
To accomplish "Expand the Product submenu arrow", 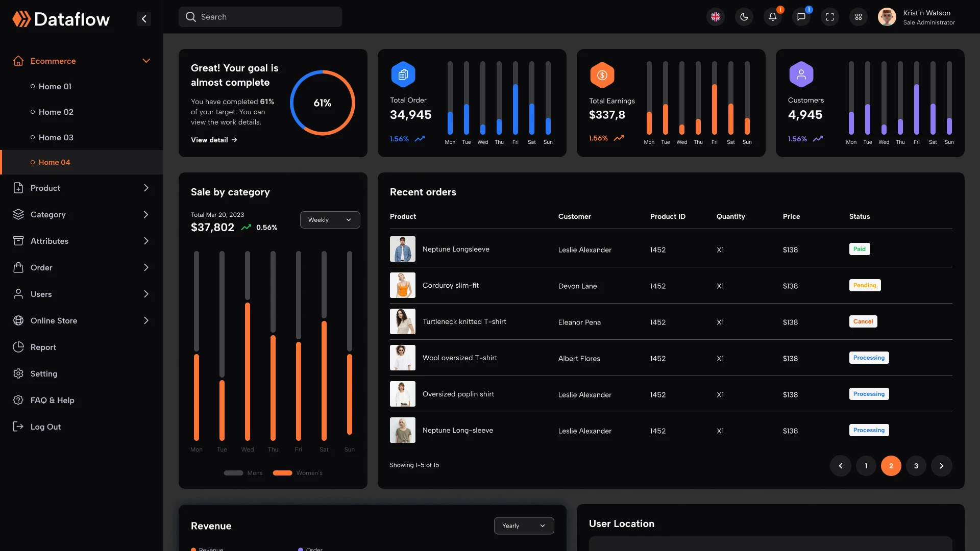I will pyautogui.click(x=146, y=188).
